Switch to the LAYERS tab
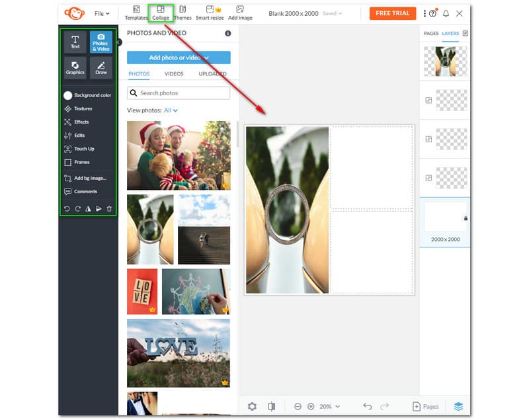529x420 pixels. 450,33
